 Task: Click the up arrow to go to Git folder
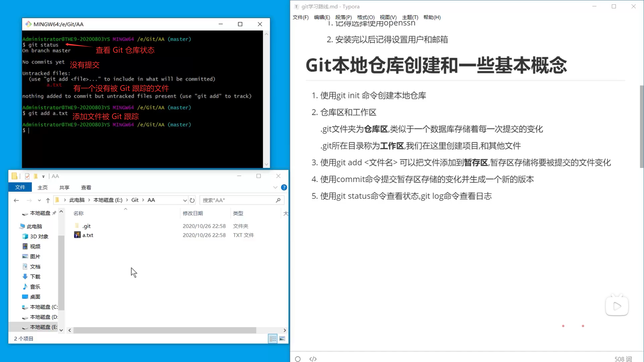(x=48, y=200)
